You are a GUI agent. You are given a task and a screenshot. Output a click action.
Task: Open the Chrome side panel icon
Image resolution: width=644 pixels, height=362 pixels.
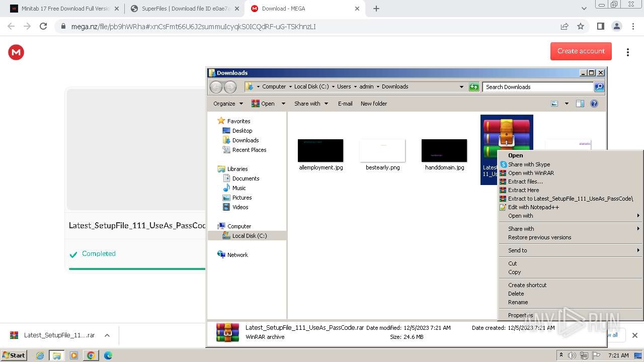point(600,26)
